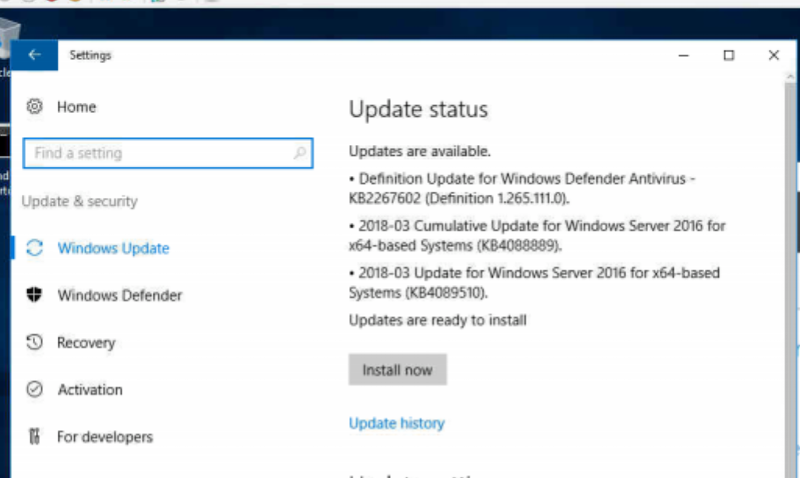Open the Update history link

(x=396, y=423)
